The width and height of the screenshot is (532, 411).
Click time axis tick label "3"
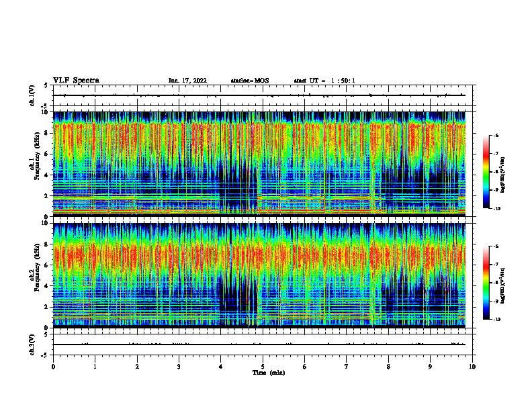click(179, 367)
